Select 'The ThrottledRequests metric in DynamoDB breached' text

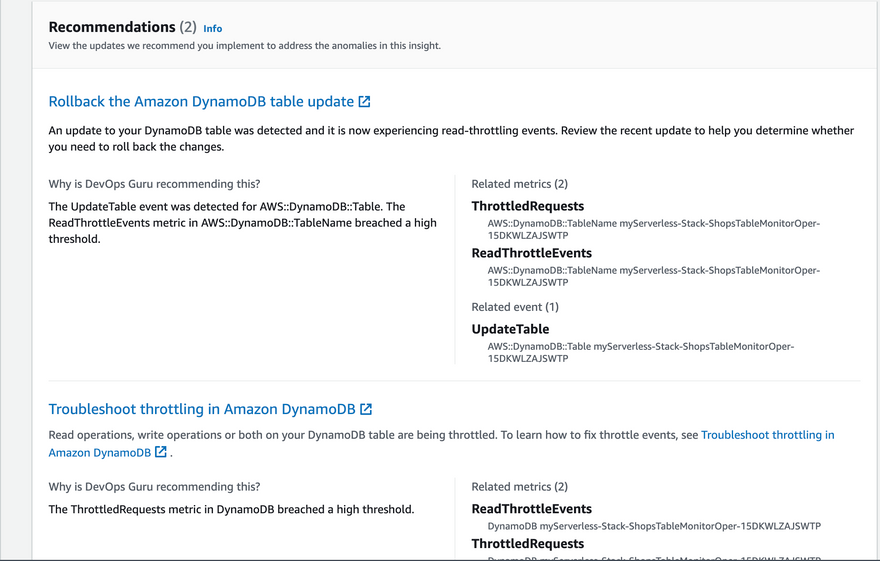tap(231, 509)
